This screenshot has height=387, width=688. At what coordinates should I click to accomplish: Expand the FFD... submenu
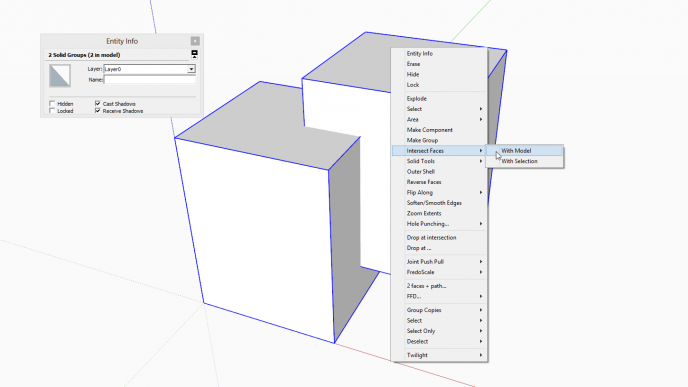(439, 297)
